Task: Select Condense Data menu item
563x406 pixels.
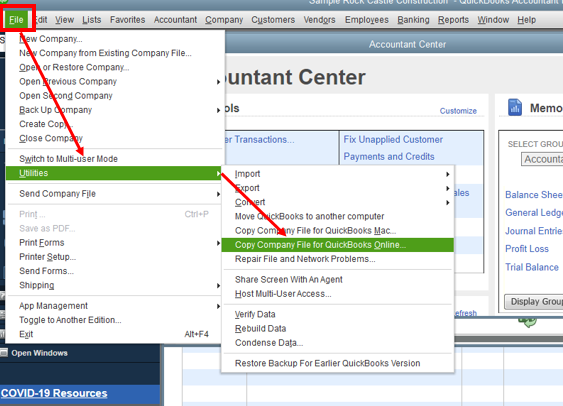Action: (269, 343)
